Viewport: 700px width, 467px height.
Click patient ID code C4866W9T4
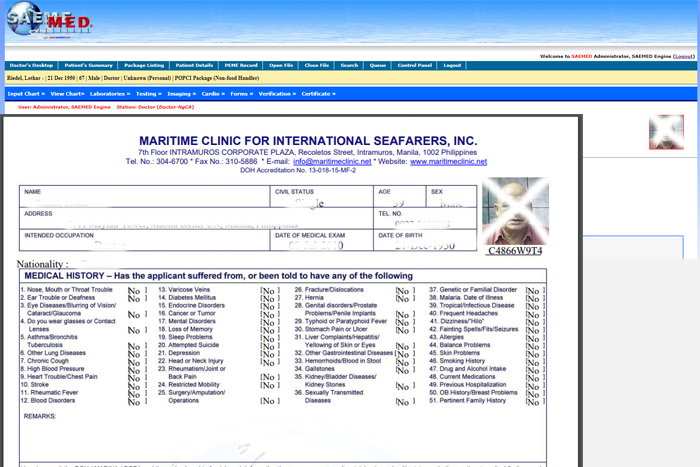tap(515, 251)
